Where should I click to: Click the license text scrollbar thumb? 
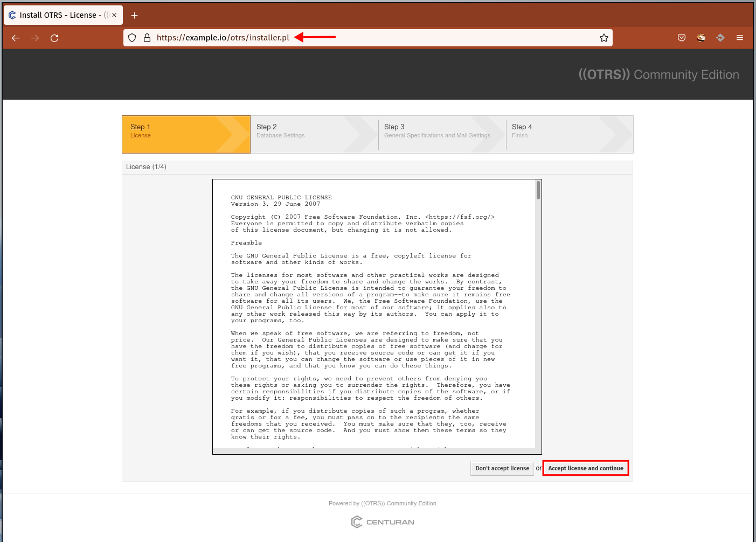point(538,190)
